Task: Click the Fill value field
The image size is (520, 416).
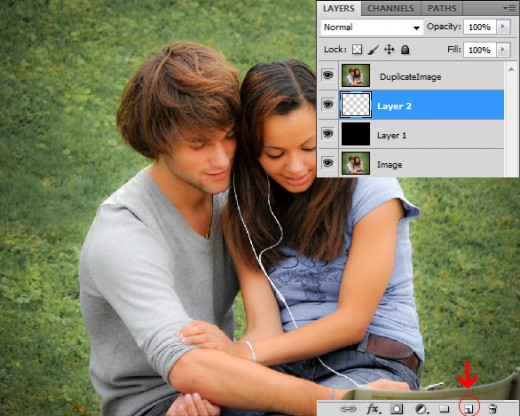Action: tap(480, 50)
